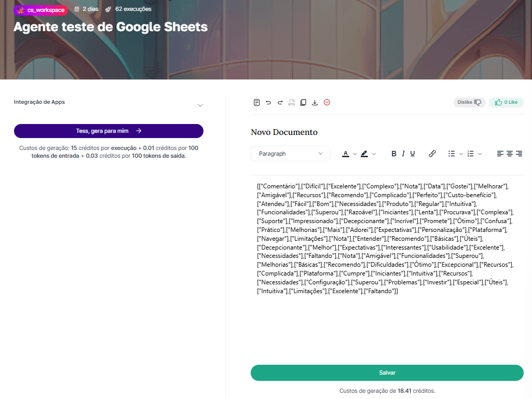Open highlight color options arrow

click(374, 154)
